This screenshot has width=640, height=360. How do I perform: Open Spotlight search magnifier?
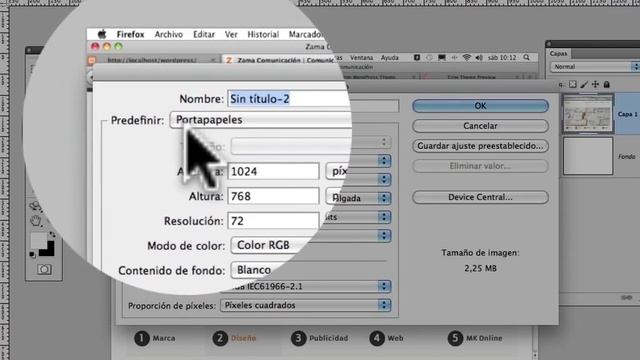click(x=527, y=58)
